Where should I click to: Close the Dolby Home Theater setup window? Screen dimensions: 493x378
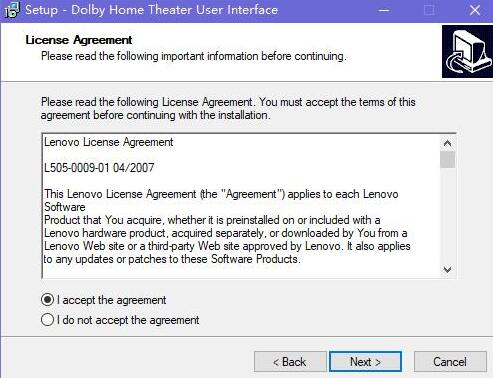point(475,10)
